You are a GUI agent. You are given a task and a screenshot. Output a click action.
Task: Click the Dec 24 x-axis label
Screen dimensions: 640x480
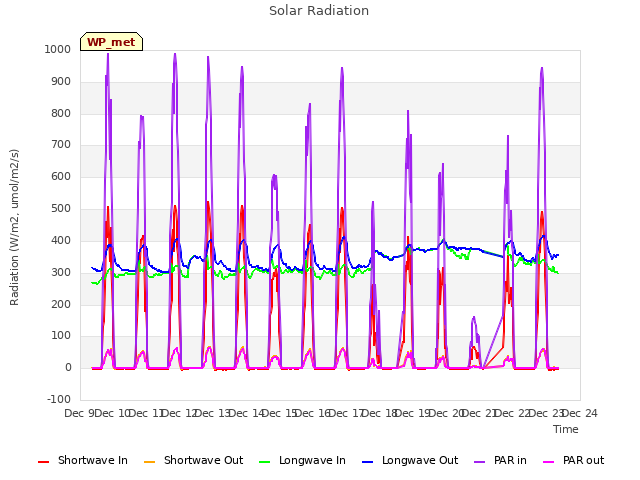(579, 413)
